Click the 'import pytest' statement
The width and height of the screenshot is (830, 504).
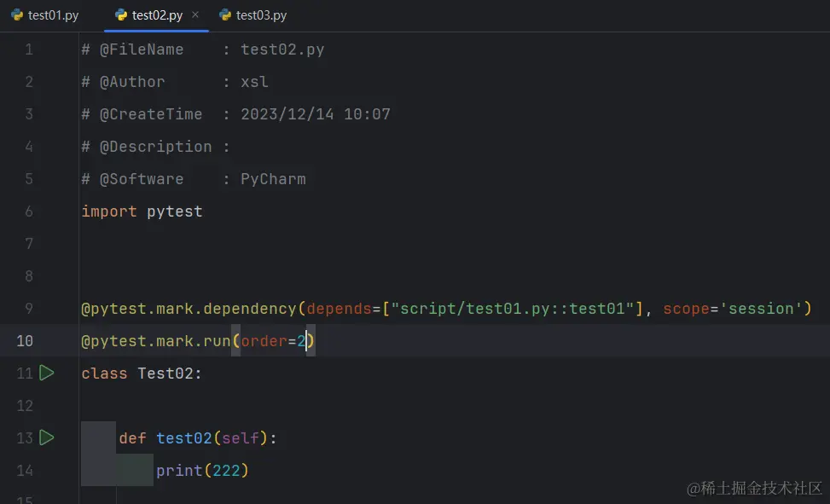click(142, 211)
